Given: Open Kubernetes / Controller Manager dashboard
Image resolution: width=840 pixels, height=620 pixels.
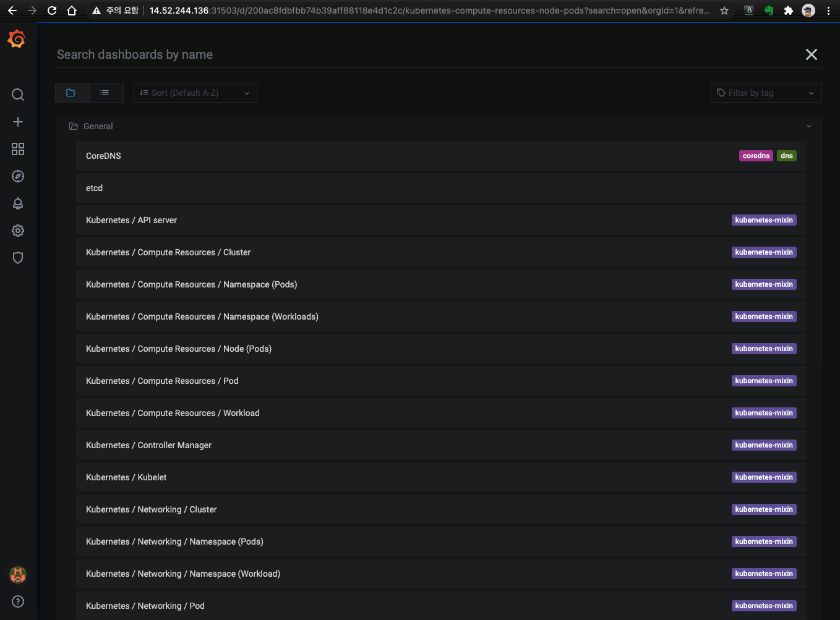Looking at the screenshot, I should [441, 445].
